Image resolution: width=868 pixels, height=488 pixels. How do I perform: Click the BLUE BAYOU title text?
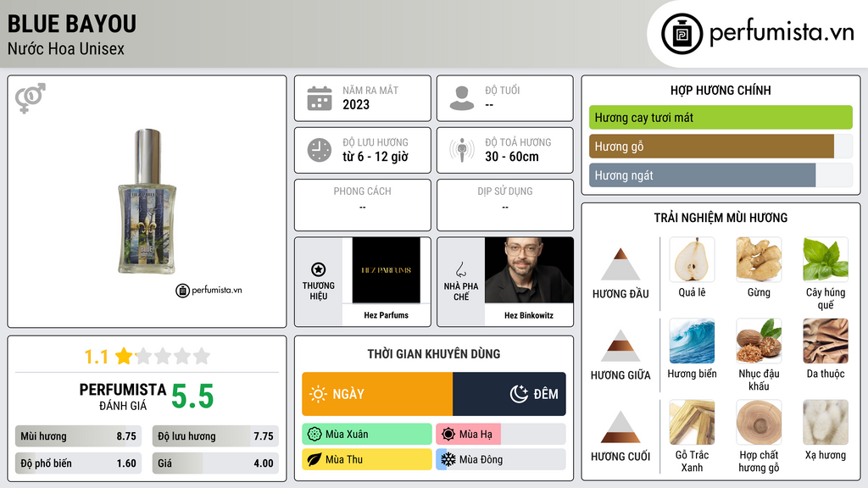pyautogui.click(x=72, y=24)
